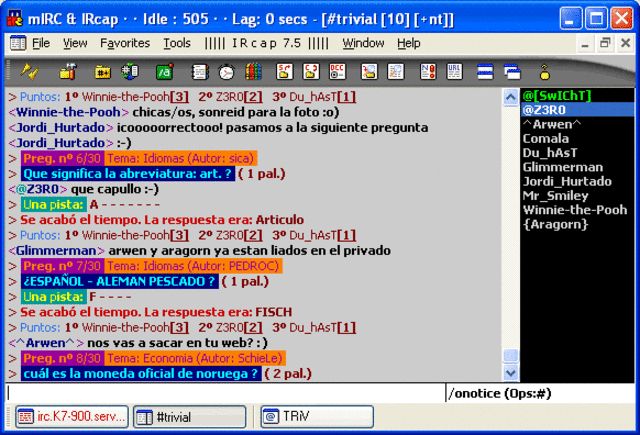This screenshot has width=640, height=435.
Task: Open the Received Files icon
Action: tap(369, 72)
